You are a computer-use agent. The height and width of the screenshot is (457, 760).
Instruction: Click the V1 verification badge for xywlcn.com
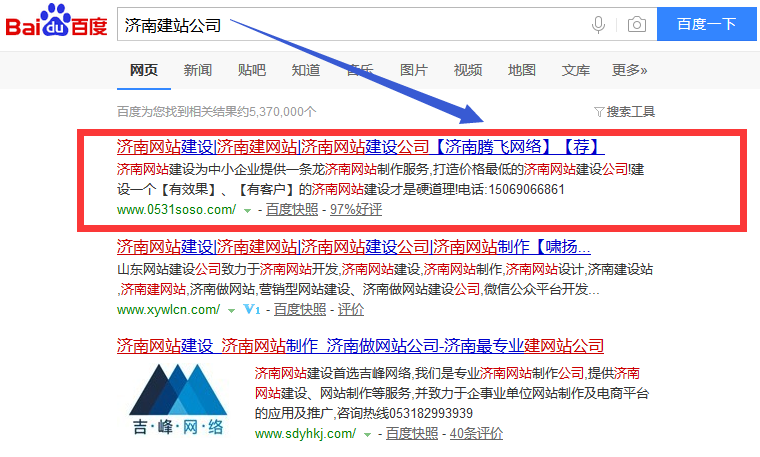point(252,309)
